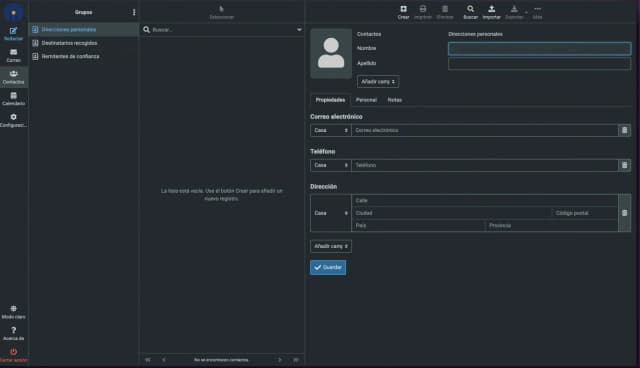Viewport: 640px width, 368px height.
Task: Click the Crear contact toolbar button
Action: click(x=403, y=12)
